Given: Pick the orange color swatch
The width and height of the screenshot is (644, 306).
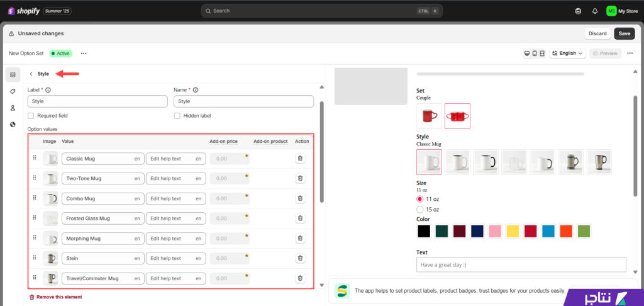Looking at the screenshot, I should click(566, 231).
